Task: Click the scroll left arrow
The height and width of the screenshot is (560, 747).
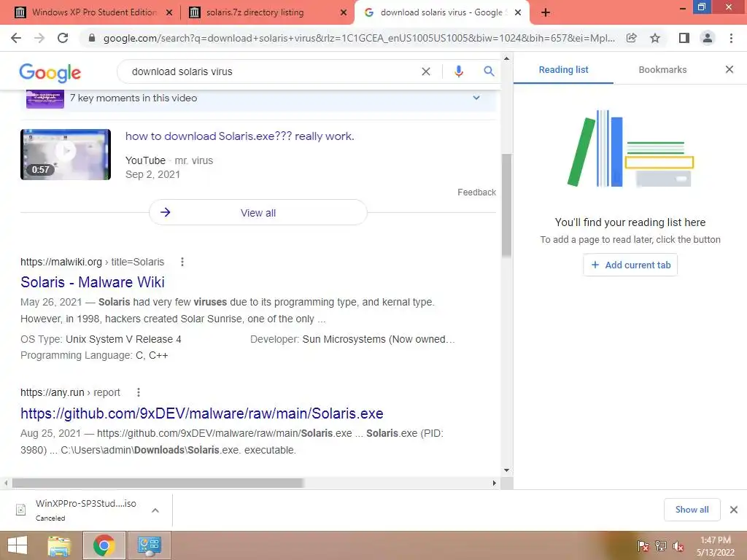Action: (x=6, y=483)
